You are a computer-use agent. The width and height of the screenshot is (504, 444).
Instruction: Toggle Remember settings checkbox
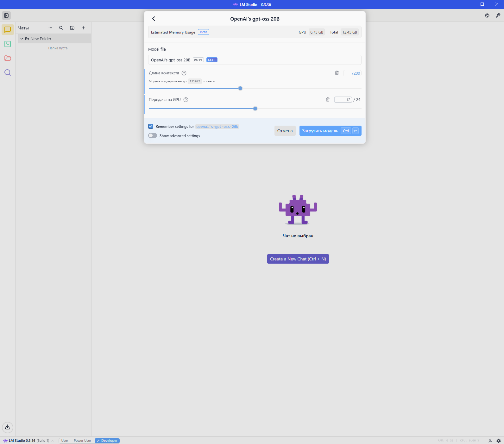coord(151,126)
